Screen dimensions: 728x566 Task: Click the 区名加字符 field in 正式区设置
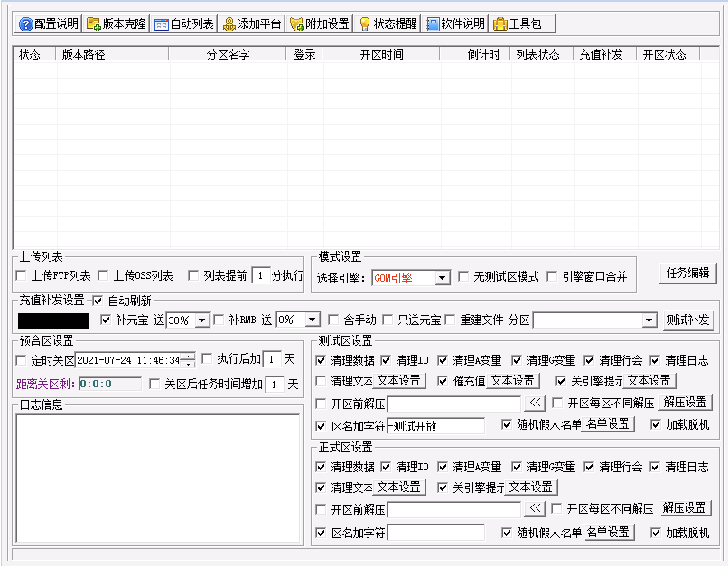tap(435, 533)
